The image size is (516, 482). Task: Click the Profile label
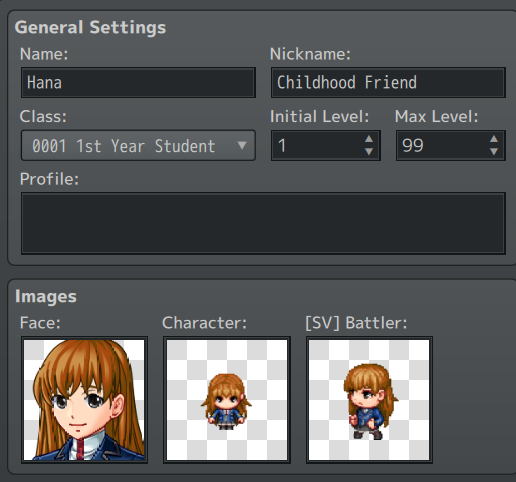point(49,179)
